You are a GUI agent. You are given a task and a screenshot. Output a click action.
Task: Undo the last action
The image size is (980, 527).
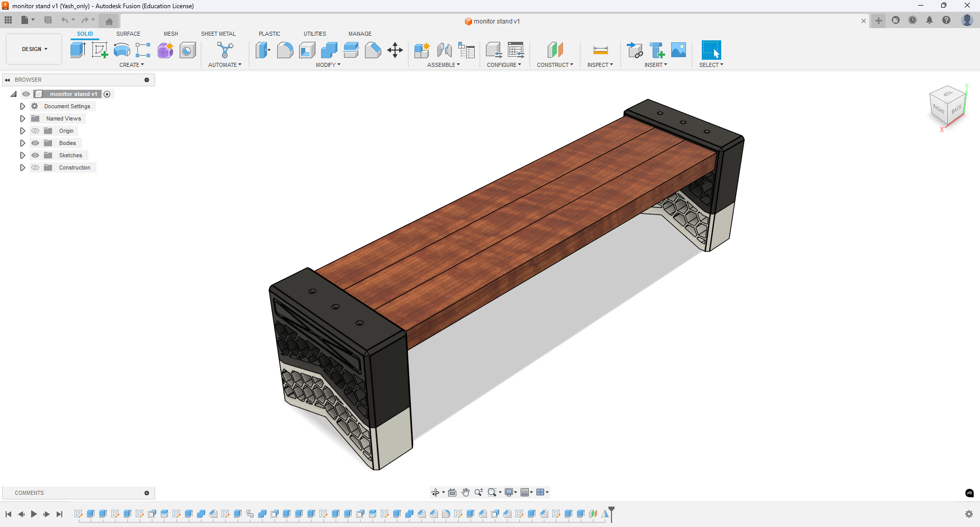(64, 20)
